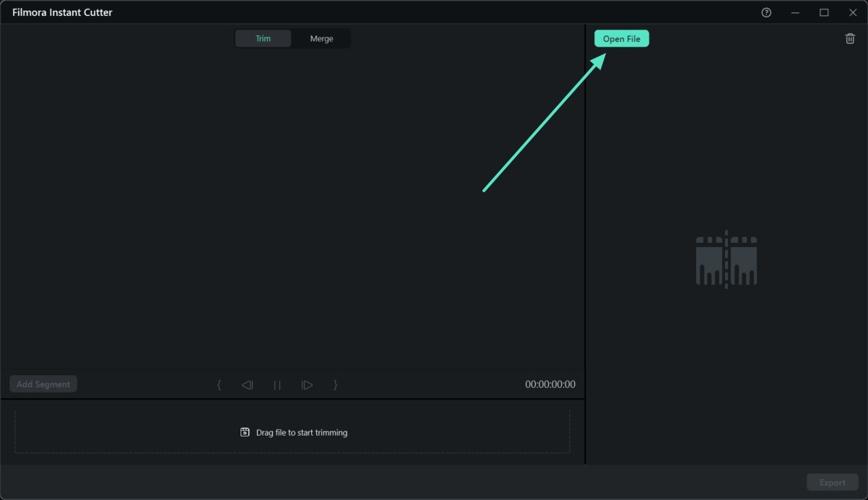Click the Export button
The height and width of the screenshot is (500, 868).
pyautogui.click(x=832, y=483)
